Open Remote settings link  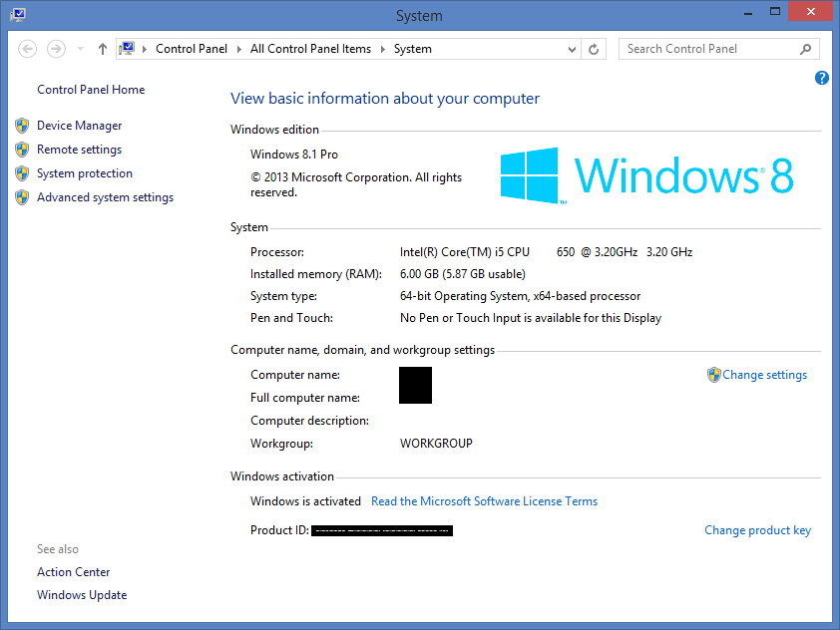point(79,150)
